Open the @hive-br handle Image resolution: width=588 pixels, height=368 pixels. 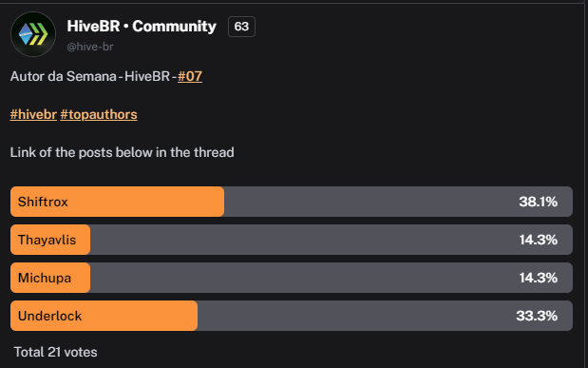click(x=90, y=47)
